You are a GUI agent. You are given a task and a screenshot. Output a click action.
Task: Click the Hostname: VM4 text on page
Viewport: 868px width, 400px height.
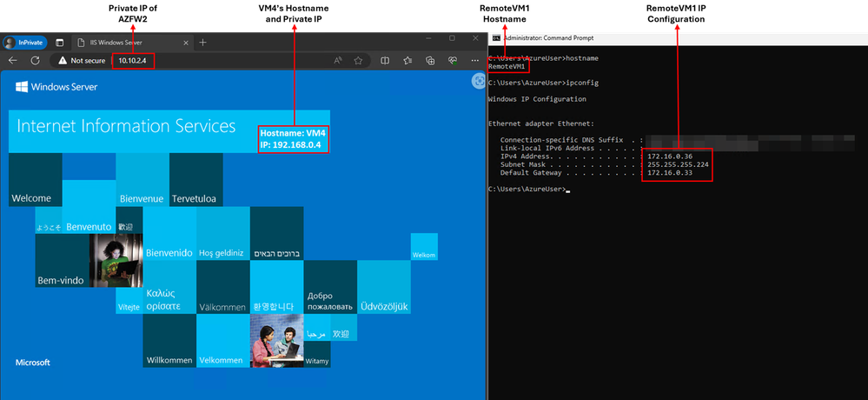click(x=291, y=134)
